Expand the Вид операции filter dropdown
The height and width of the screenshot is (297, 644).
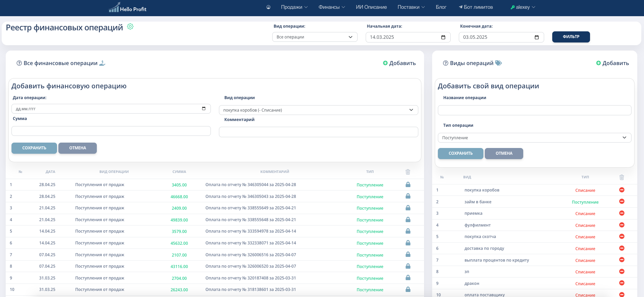[315, 37]
